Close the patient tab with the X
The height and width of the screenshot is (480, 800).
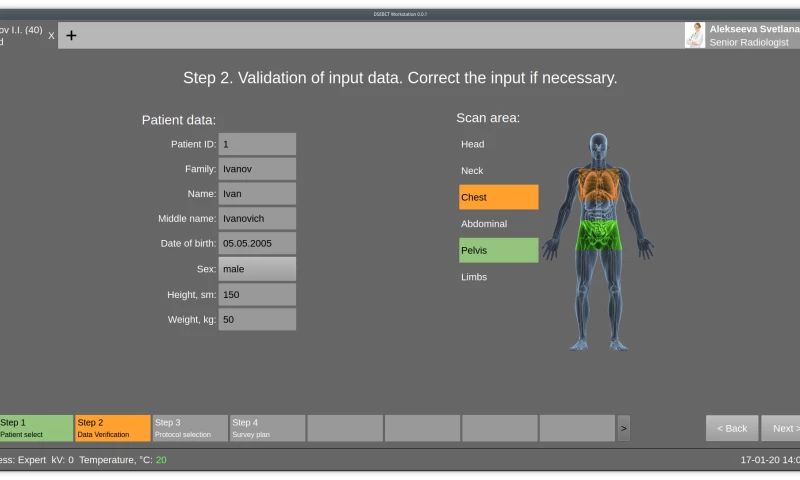pyautogui.click(x=51, y=36)
